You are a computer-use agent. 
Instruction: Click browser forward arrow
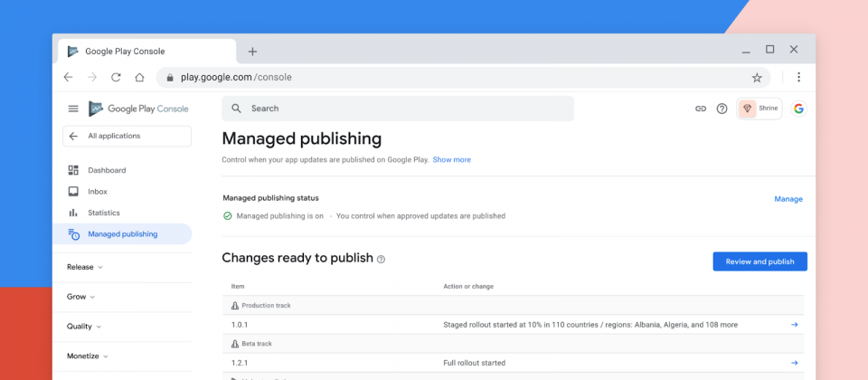pyautogui.click(x=92, y=78)
